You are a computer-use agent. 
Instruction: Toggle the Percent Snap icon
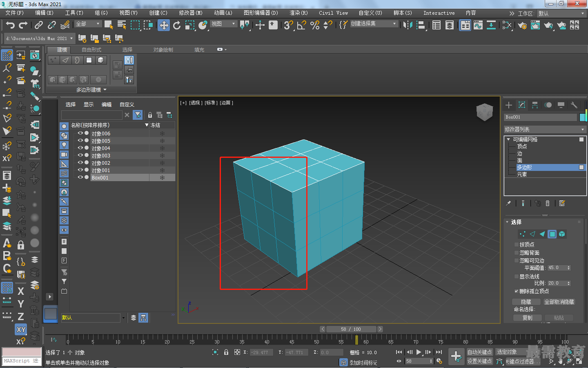coord(315,25)
